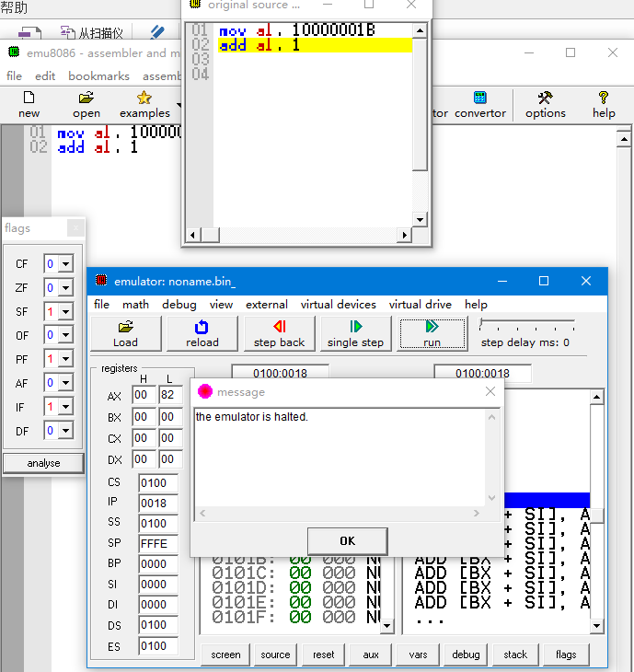Click the vars button at bottom
Viewport: 634px width, 672px height.
418,655
